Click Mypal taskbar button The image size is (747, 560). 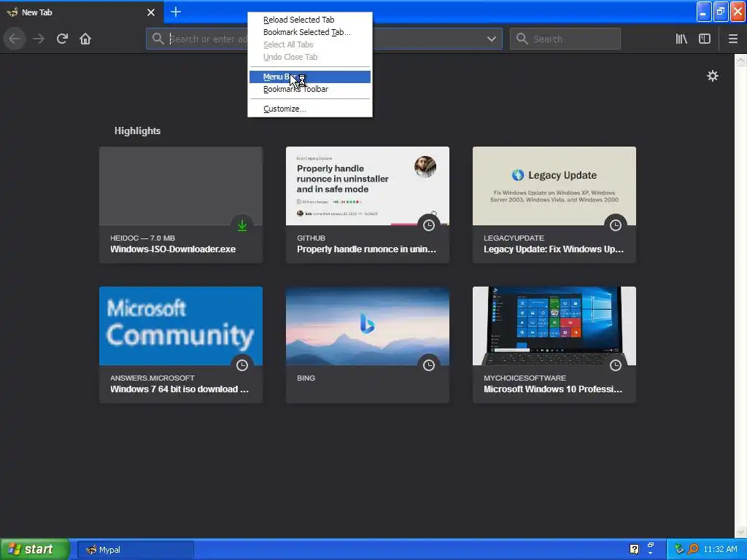(136, 550)
